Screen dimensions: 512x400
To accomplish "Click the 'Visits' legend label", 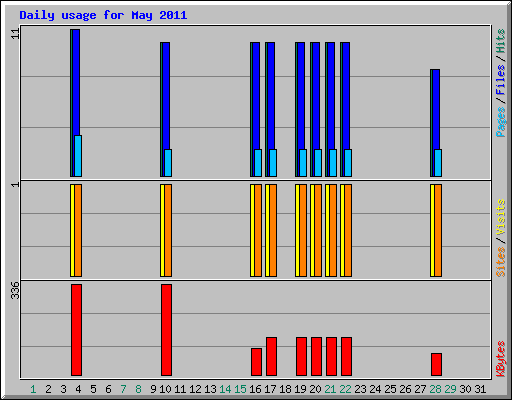I will [501, 217].
